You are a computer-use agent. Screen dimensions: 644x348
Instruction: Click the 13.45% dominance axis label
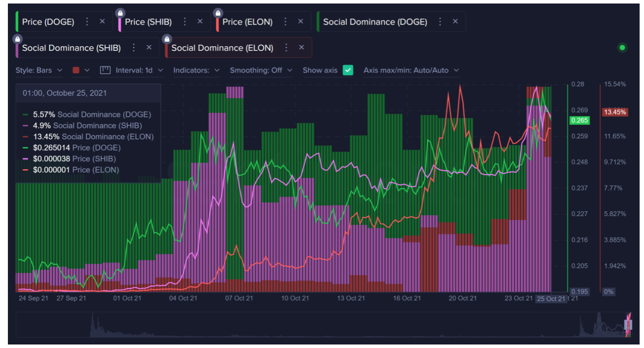[615, 112]
